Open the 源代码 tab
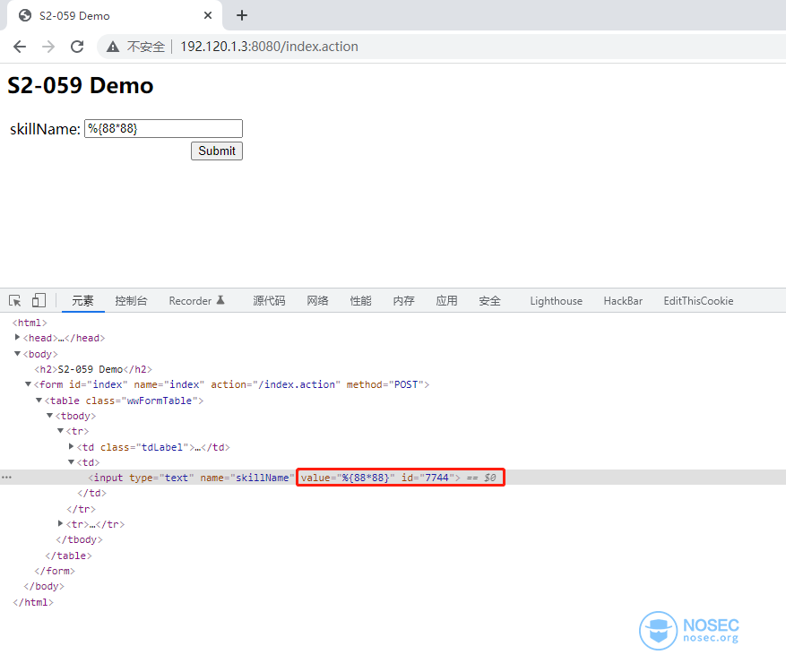This screenshot has height=672, width=786. click(269, 301)
